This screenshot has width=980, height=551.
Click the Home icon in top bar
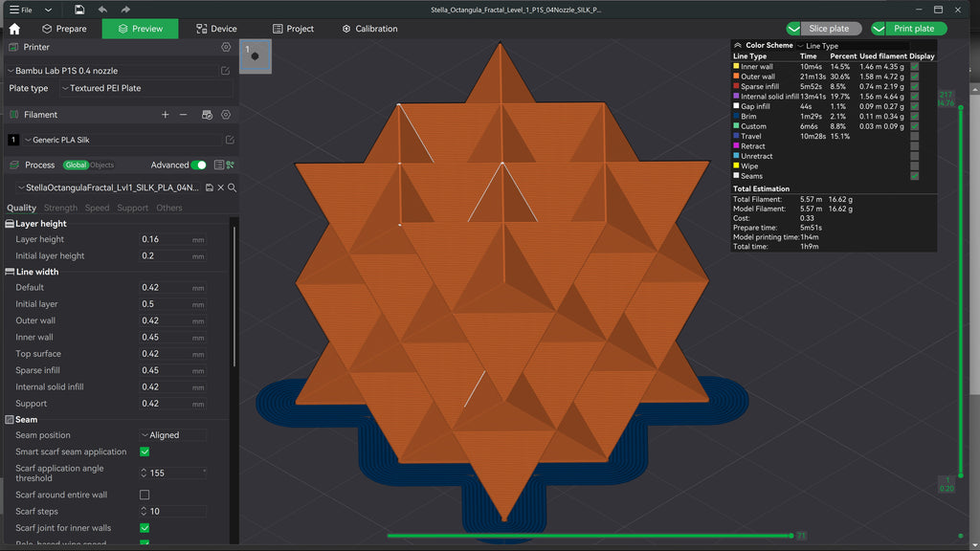tap(14, 29)
